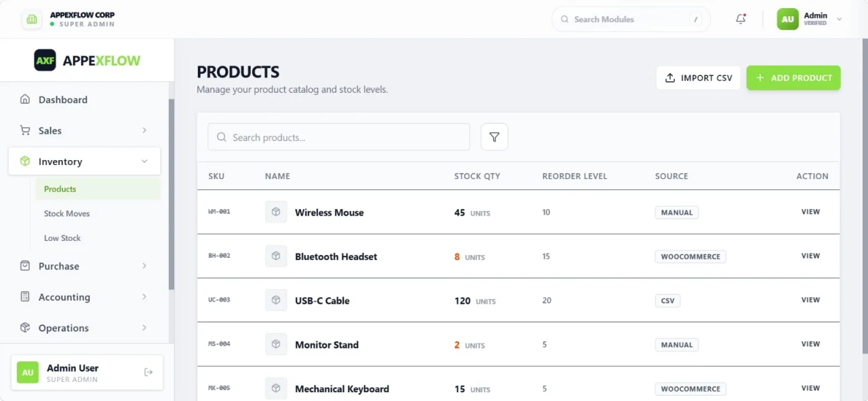
Task: Click the Operations box icon
Action: 25,328
